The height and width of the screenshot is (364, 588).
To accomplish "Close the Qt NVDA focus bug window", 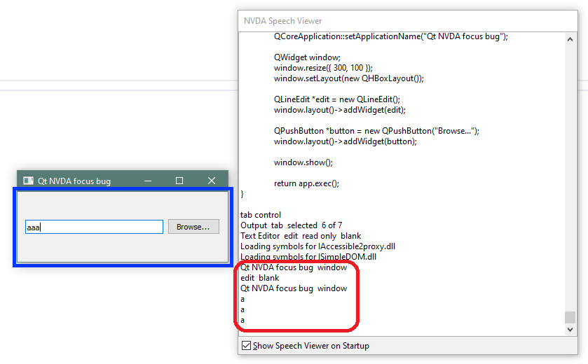I will [212, 181].
